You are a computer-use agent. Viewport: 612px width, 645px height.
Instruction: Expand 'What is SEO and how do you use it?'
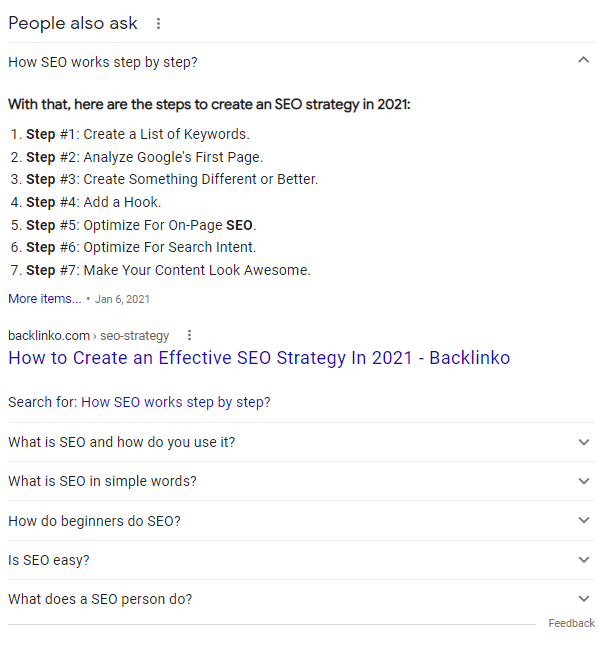584,442
